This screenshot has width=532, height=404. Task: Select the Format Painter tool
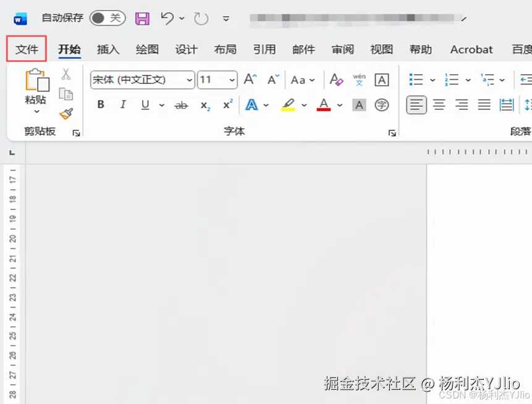click(66, 114)
